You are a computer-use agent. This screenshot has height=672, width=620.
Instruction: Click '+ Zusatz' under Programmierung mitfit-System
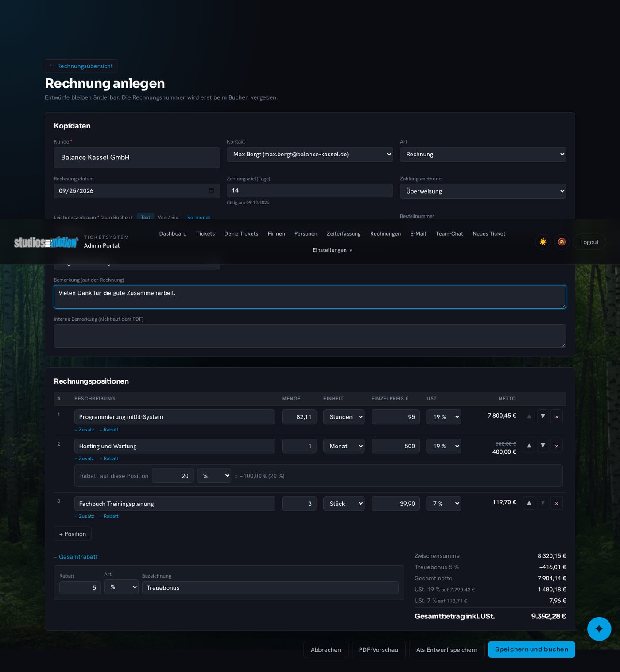point(84,430)
